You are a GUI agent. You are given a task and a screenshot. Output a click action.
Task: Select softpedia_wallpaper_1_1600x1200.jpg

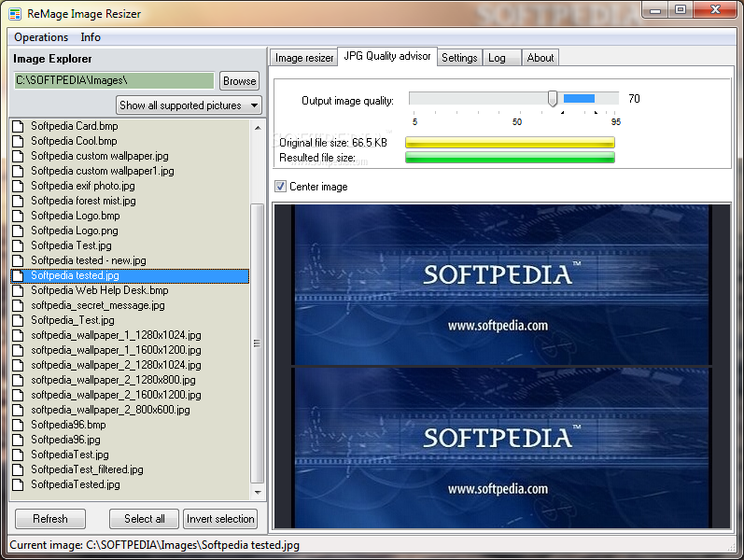(117, 350)
